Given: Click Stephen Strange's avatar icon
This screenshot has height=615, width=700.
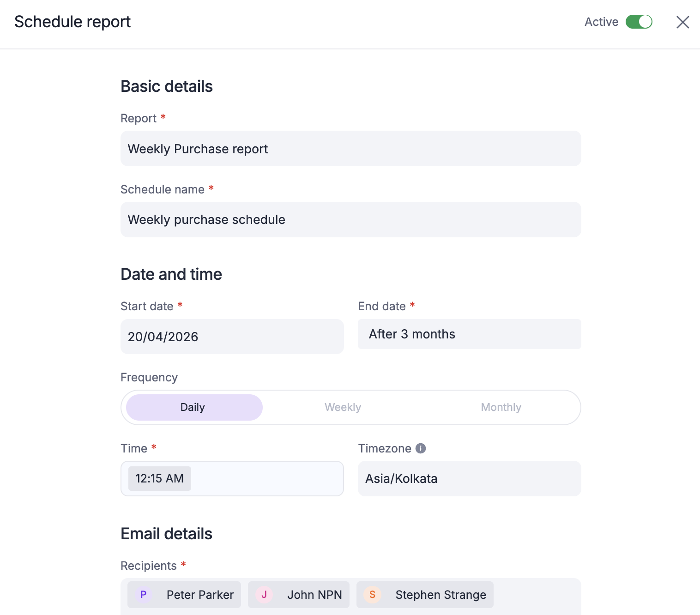Looking at the screenshot, I should pos(372,595).
